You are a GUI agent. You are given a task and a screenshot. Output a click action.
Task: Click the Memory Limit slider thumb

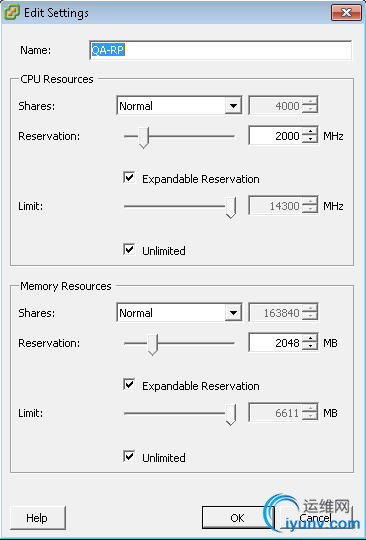[231, 415]
